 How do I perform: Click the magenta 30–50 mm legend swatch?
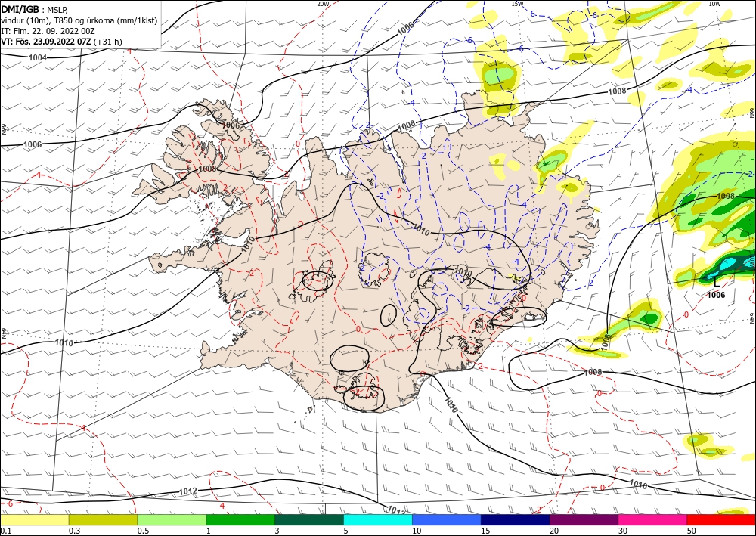click(x=653, y=519)
